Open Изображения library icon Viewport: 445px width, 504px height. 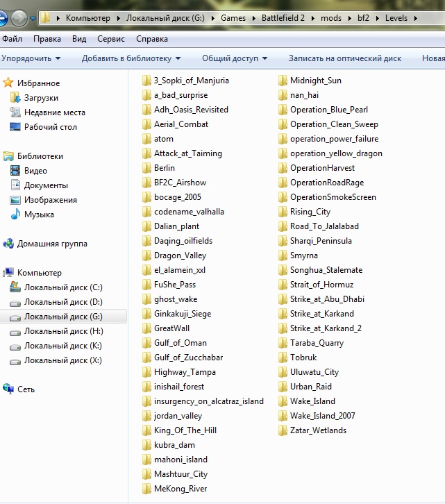[x=15, y=200]
